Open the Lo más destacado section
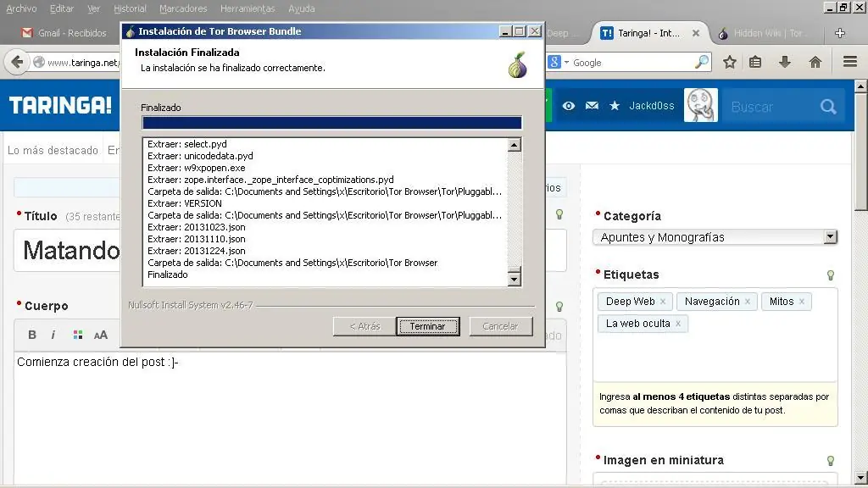This screenshot has width=868, height=488. [53, 151]
